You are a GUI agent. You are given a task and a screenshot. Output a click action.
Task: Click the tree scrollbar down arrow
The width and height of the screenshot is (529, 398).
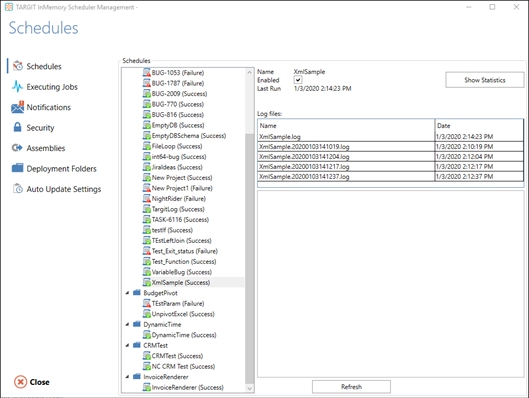[x=249, y=388]
